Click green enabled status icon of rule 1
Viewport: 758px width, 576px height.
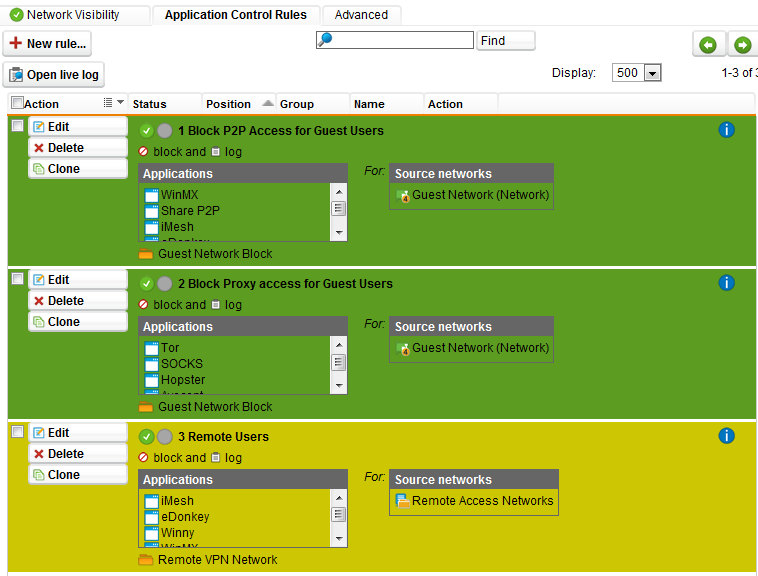(x=147, y=131)
